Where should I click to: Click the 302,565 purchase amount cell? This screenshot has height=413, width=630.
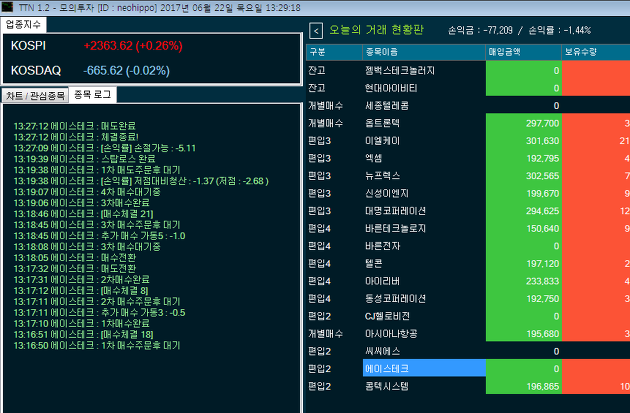point(524,176)
